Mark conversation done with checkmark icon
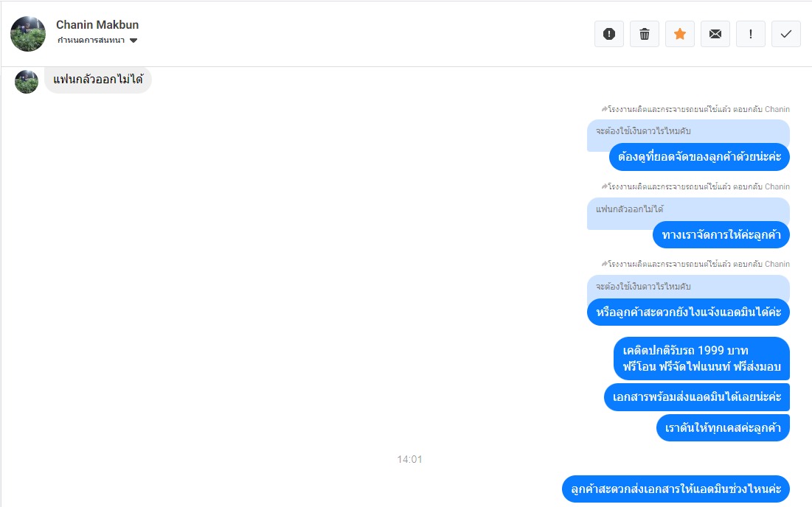Viewport: 812px width, 507px height. tap(785, 34)
